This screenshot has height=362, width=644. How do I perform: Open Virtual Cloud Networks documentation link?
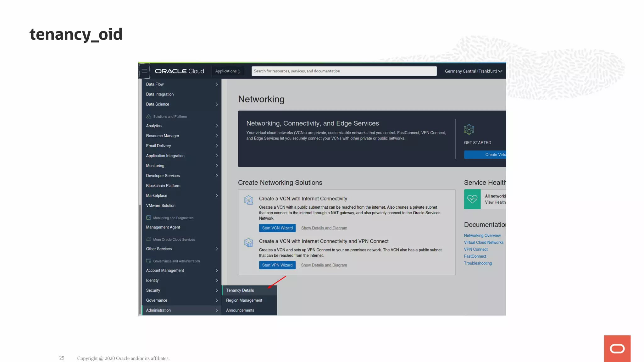point(484,243)
